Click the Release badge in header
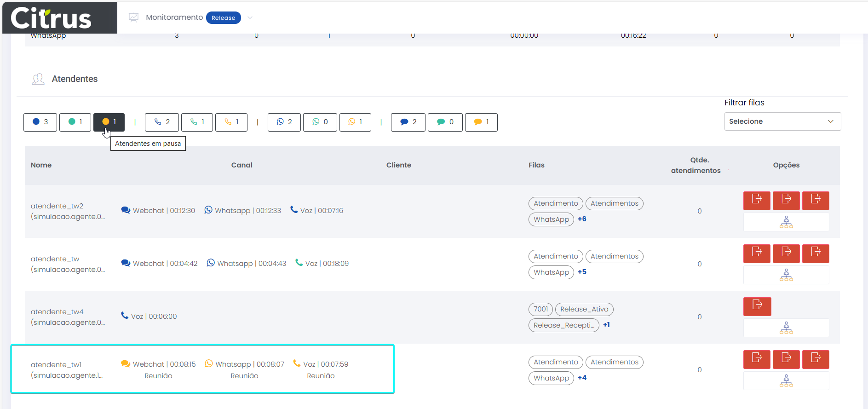This screenshot has height=409, width=868. coord(223,18)
